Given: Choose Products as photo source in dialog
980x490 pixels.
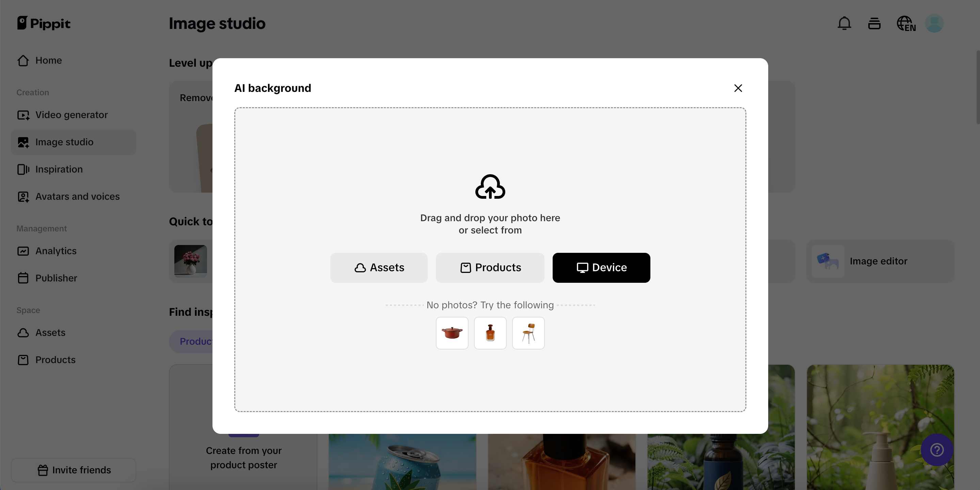Looking at the screenshot, I should point(490,267).
